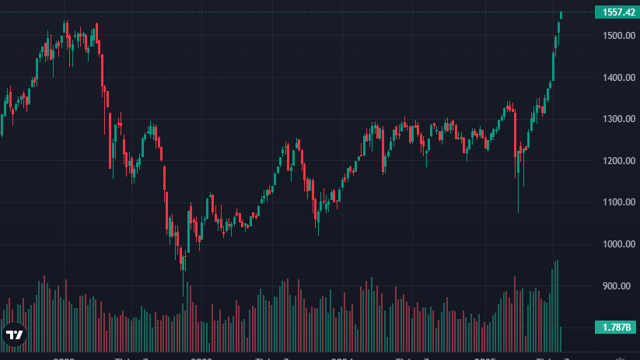This screenshot has height=360, width=640.
Task: Choose the 1300.00 price scale mark
Action: [x=619, y=119]
